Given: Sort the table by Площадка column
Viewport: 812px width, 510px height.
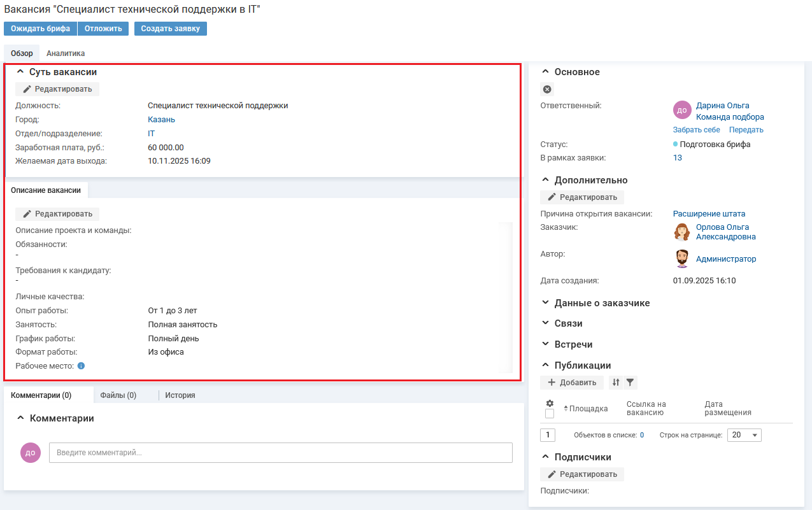Looking at the screenshot, I should [x=588, y=409].
